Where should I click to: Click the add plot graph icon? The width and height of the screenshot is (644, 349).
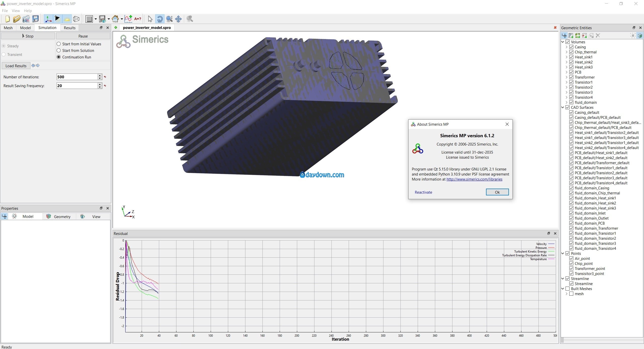[128, 19]
